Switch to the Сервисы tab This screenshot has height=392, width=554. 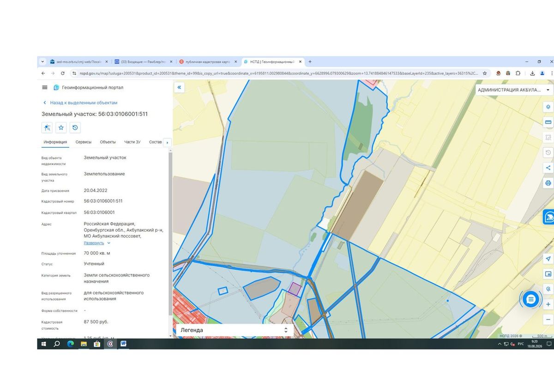point(84,142)
